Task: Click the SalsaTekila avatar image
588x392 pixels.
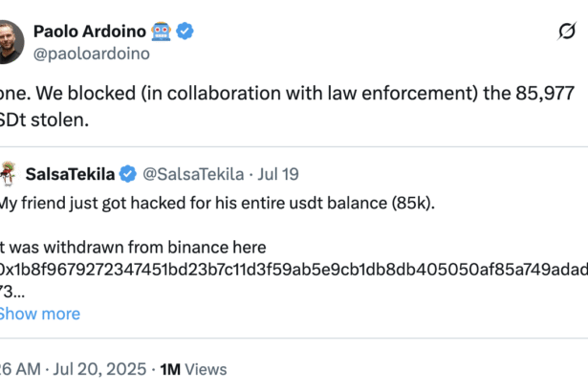Action: [9, 173]
